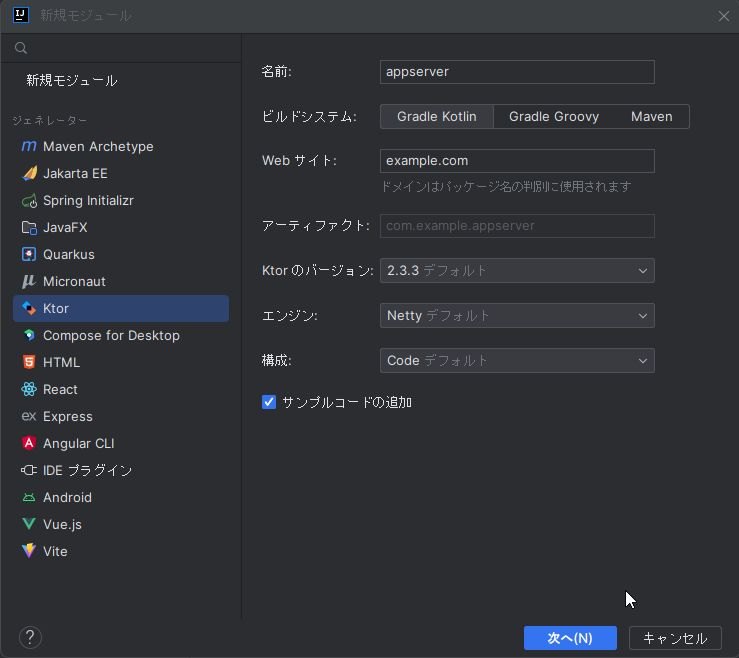Viewport: 739px width, 658px height.
Task: Open the 構成 Code dropdown
Action: 517,361
